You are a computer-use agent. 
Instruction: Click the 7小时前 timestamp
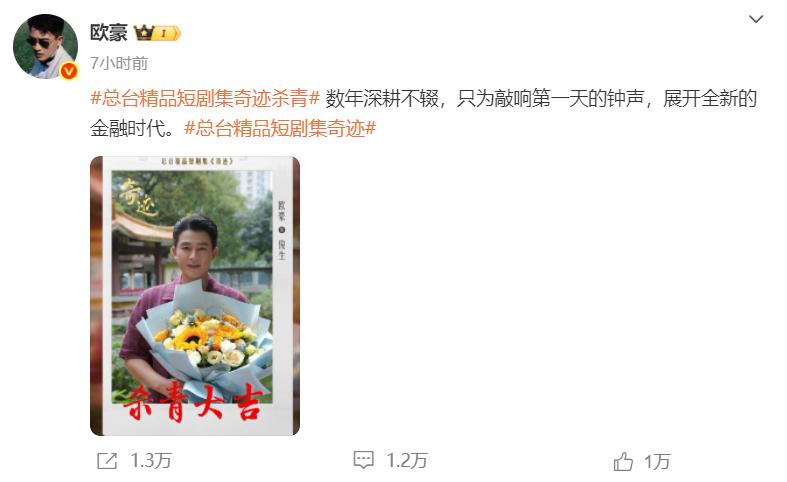click(x=119, y=63)
